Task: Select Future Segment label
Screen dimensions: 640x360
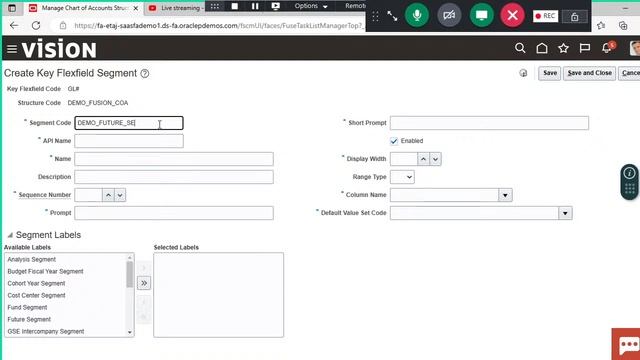Action: click(x=29, y=319)
